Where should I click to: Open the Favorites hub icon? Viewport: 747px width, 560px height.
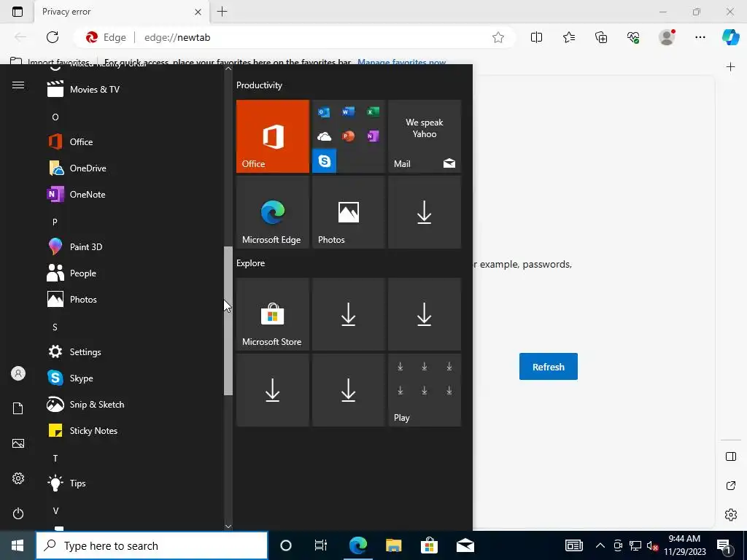point(569,37)
